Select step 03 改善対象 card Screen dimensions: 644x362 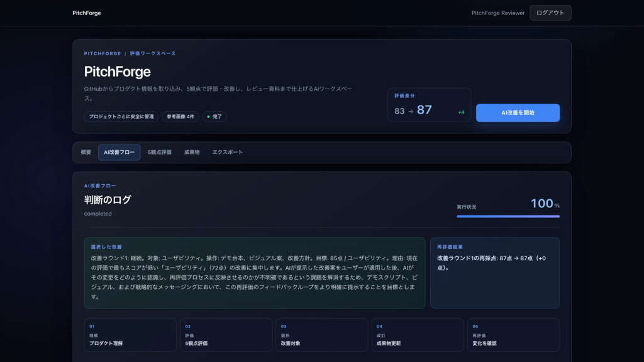[x=321, y=335]
